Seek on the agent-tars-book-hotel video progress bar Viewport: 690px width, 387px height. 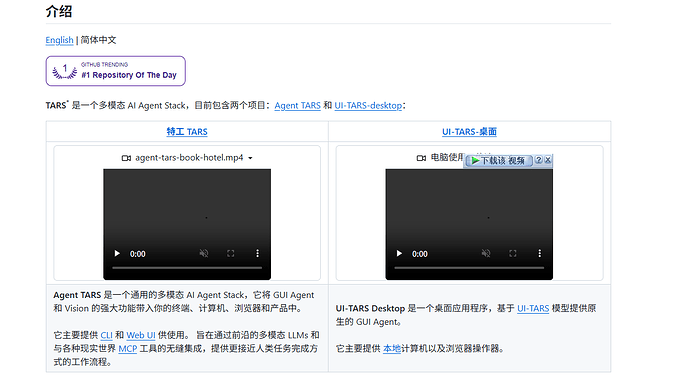[x=187, y=268]
